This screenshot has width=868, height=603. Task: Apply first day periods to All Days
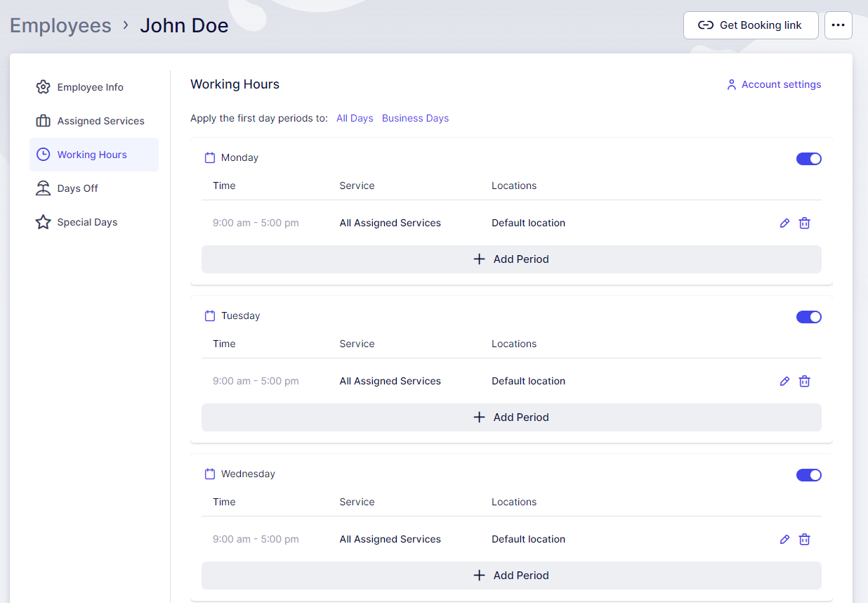pyautogui.click(x=355, y=118)
